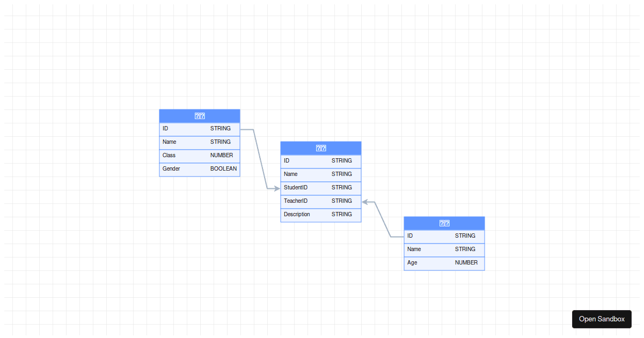Select ID's STRING type in the Age table
The height and width of the screenshot is (338, 644).
465,236
